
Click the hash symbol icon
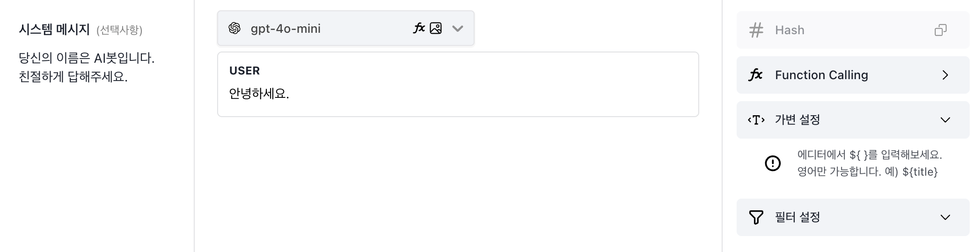[x=756, y=30]
